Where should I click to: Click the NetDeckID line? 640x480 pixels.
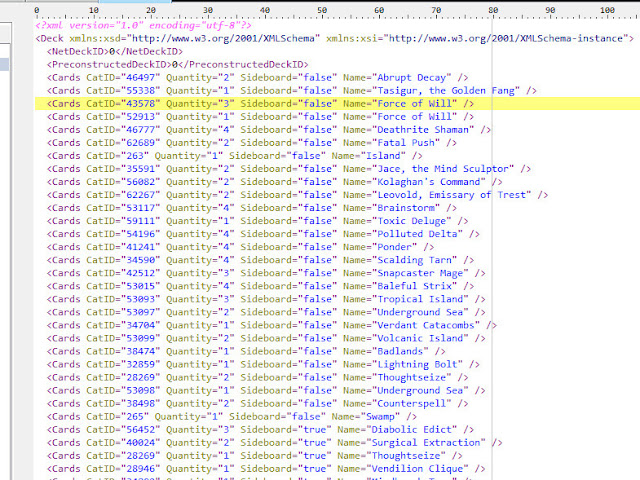point(115,51)
